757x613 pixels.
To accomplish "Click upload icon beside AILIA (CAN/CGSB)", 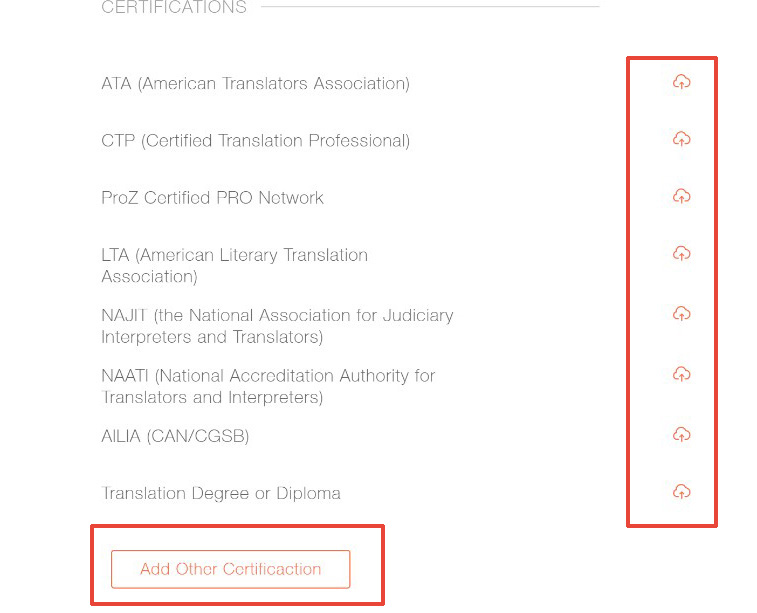I will 681,435.
